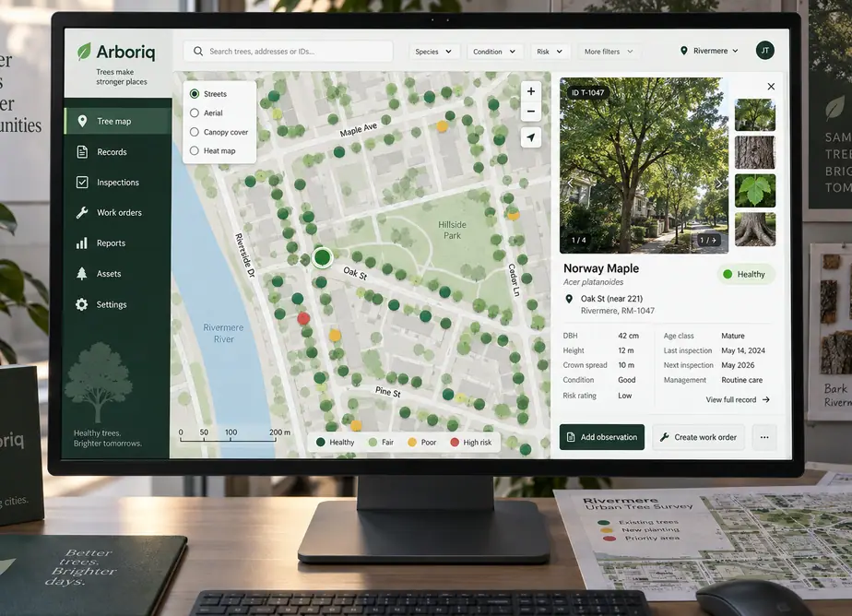Click the Reports bar chart icon

click(81, 243)
